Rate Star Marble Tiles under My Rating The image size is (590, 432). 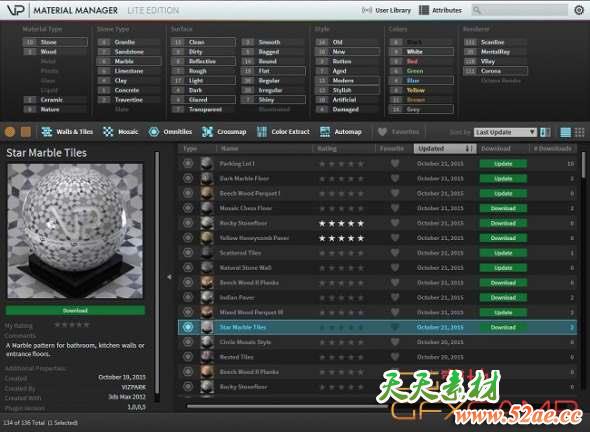tap(72, 325)
